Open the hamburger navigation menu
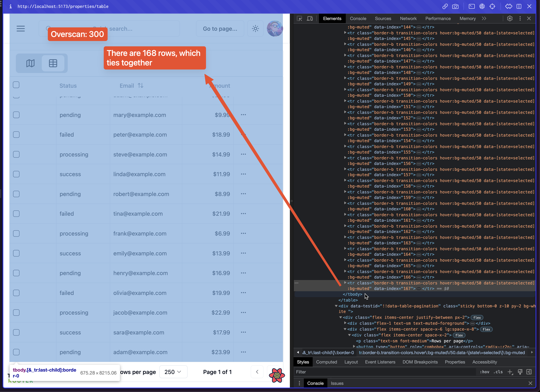540x392 pixels. click(21, 28)
